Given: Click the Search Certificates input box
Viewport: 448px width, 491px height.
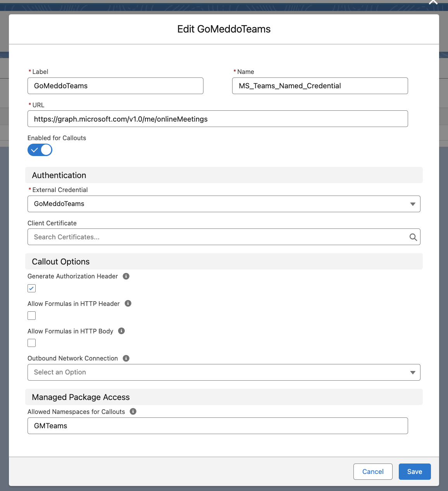Looking at the screenshot, I should point(217,237).
